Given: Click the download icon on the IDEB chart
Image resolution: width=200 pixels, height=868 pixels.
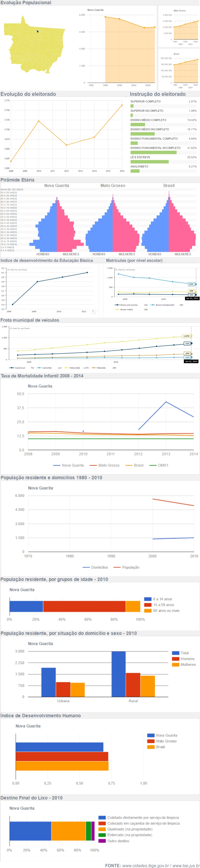Looking at the screenshot, I should [93, 311].
